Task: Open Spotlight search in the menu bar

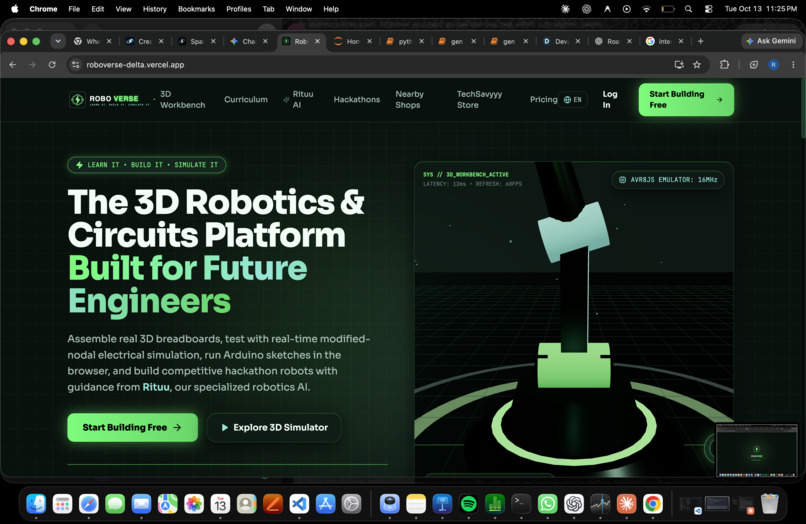Action: click(x=688, y=9)
